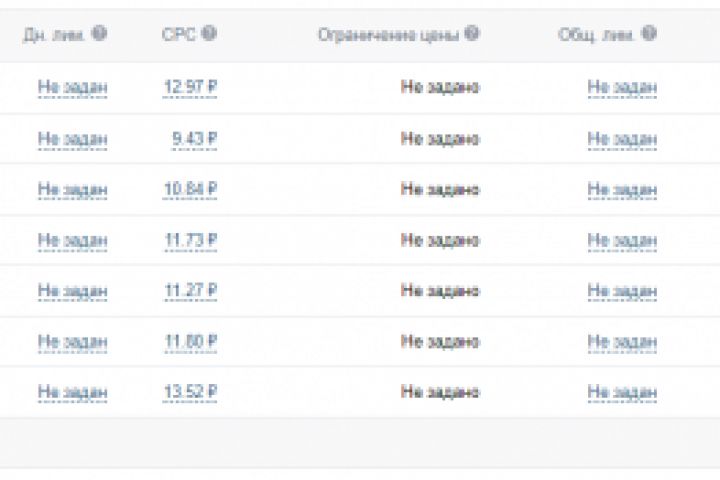The width and height of the screenshot is (720, 480).
Task: Click help icon next to Дн. лим.
Action: pos(99,34)
